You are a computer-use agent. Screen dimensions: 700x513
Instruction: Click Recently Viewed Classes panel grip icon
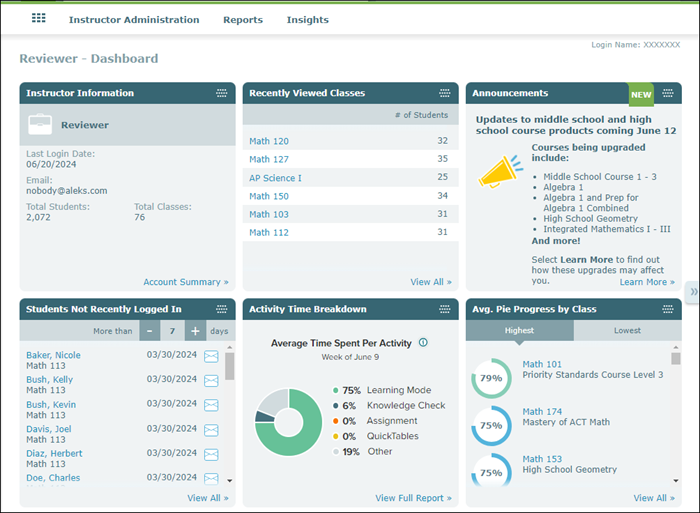[444, 93]
